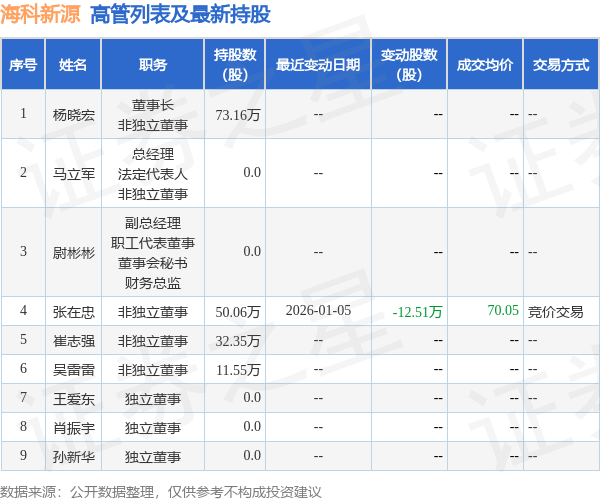The width and height of the screenshot is (600, 501).
Task: Click 董事长 in 杨晓宏's row
Action: point(153,105)
